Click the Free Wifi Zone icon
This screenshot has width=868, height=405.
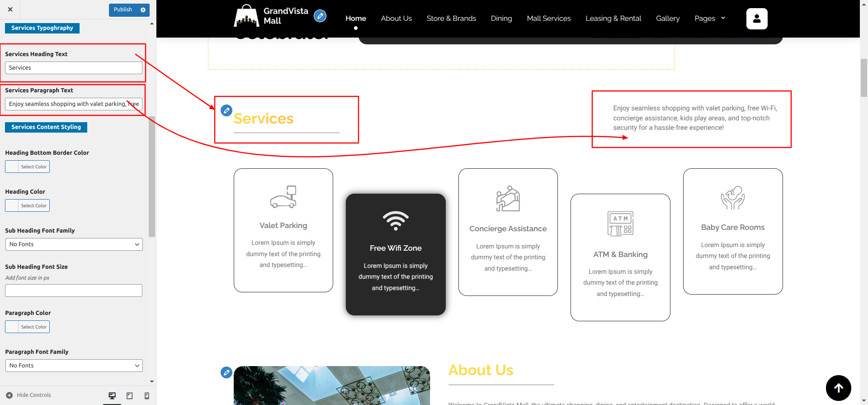pos(396,221)
